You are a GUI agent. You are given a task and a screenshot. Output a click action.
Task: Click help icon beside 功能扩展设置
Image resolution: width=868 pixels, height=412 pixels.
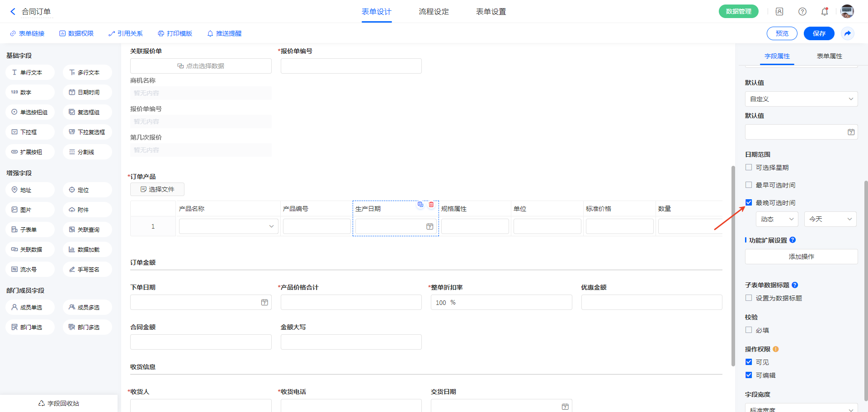[x=793, y=240]
